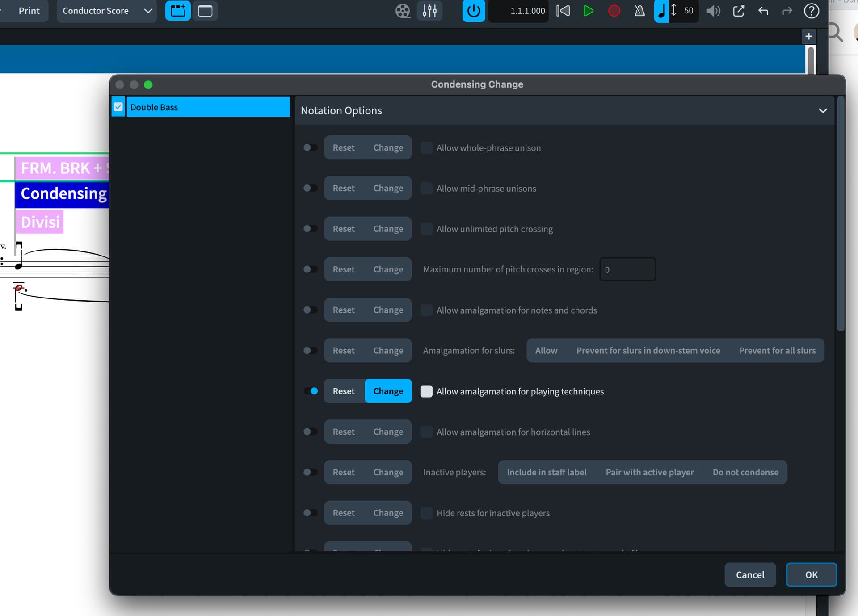Select Prevent for slurs in down-stem voice
The height and width of the screenshot is (616, 858).
pyautogui.click(x=648, y=350)
